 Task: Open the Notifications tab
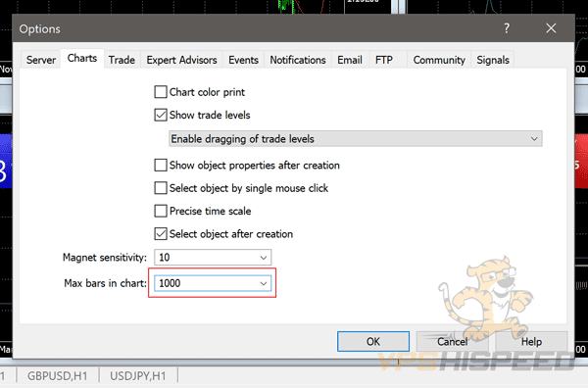click(x=298, y=60)
